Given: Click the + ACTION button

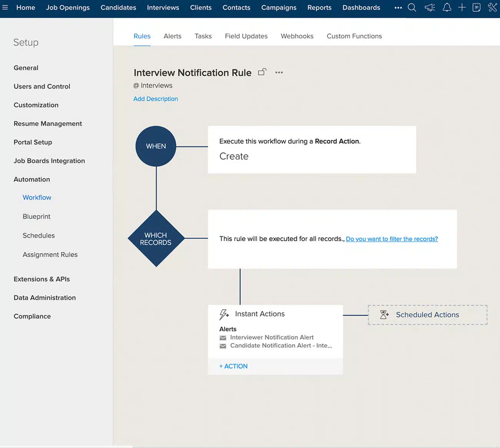Looking at the screenshot, I should point(233,366).
